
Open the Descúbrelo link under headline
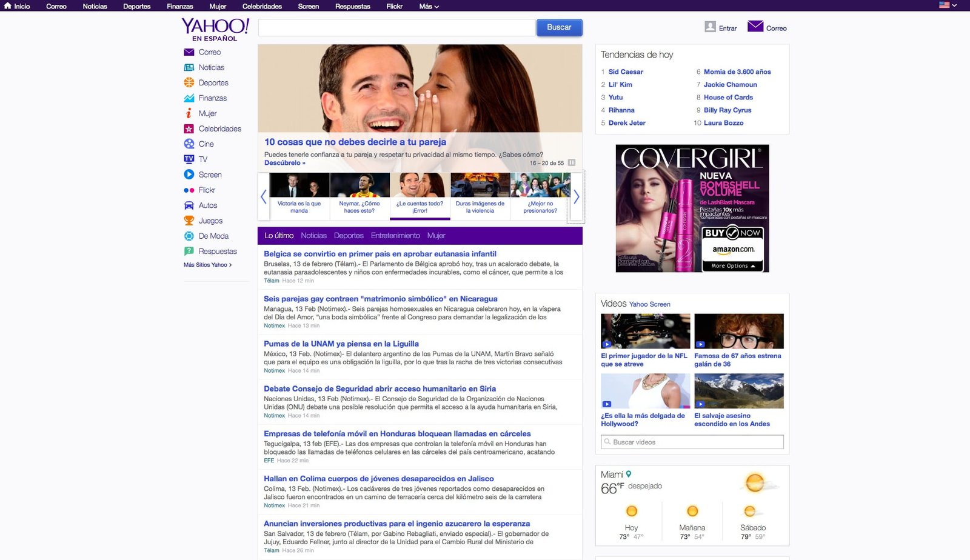(x=285, y=163)
